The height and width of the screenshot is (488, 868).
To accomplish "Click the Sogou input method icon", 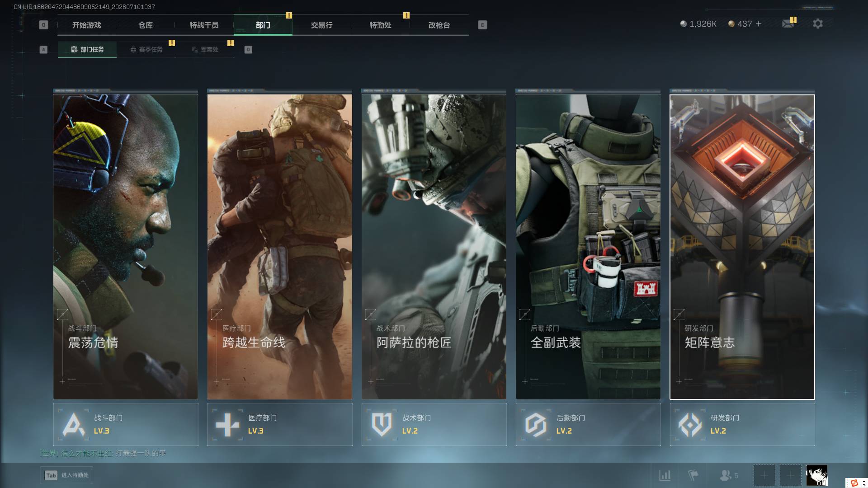I will click(854, 483).
